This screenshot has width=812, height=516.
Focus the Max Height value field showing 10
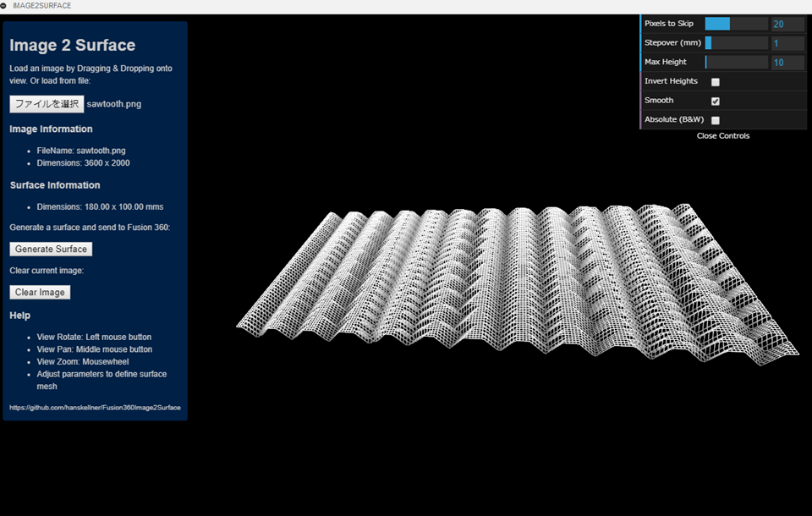pos(787,62)
